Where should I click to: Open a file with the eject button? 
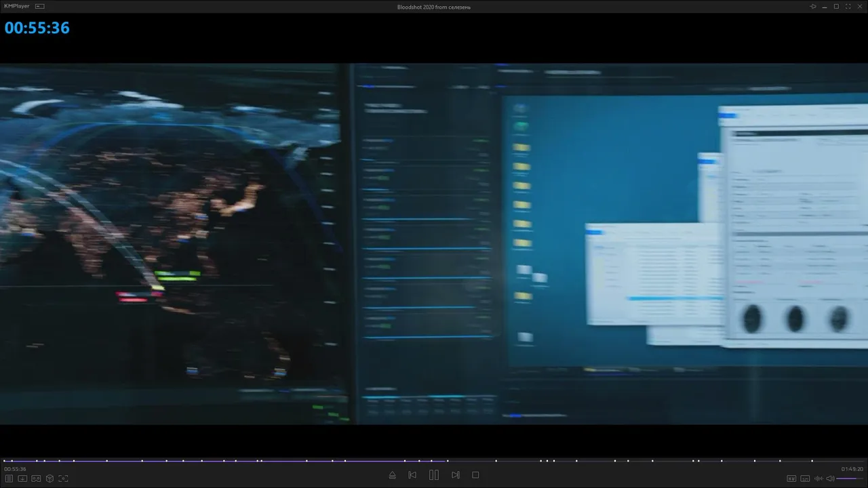click(392, 475)
